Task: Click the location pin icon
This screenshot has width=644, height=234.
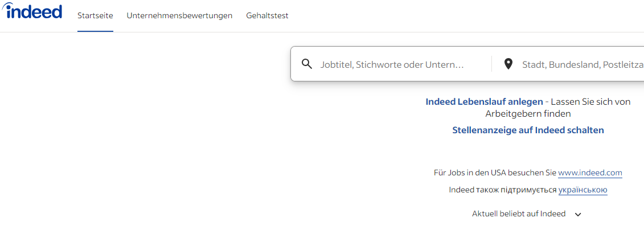Action: pos(508,64)
